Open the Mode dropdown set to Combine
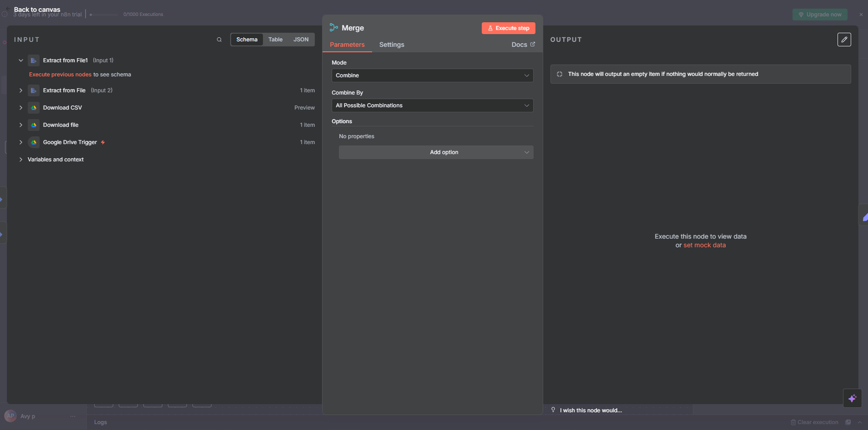 [432, 75]
